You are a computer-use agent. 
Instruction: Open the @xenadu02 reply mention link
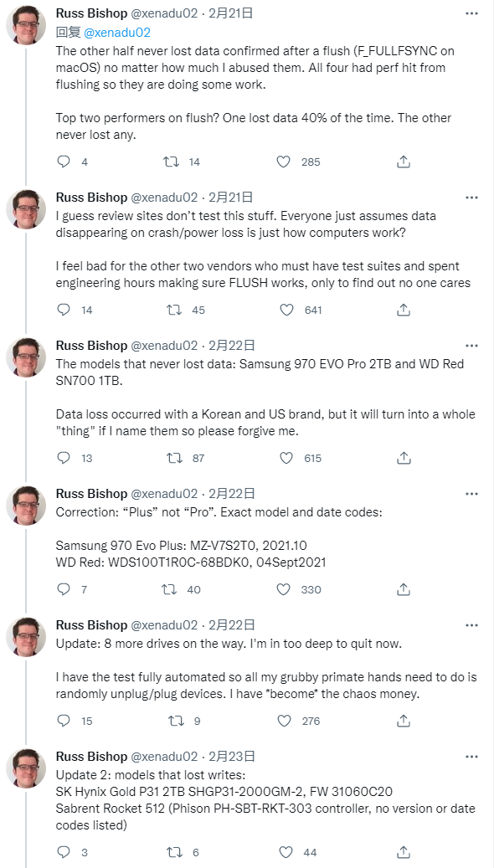tap(117, 33)
